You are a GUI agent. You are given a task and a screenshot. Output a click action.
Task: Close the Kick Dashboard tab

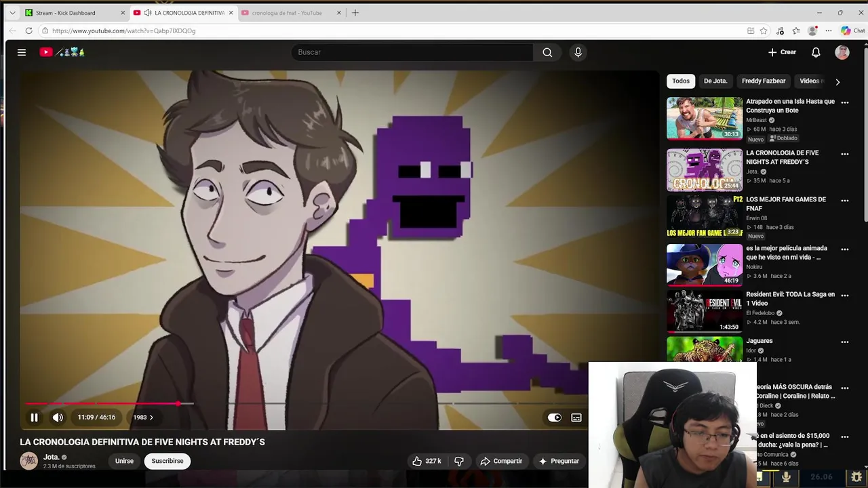[x=123, y=13]
